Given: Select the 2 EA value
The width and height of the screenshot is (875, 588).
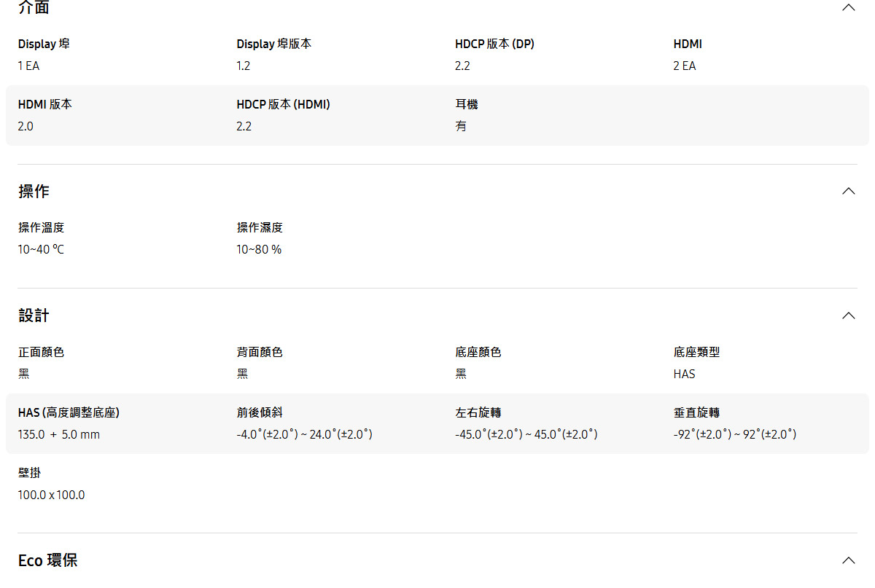Looking at the screenshot, I should 685,66.
